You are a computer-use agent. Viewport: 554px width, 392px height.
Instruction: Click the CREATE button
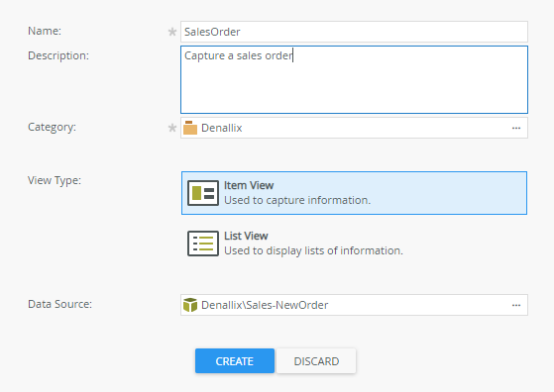click(235, 361)
